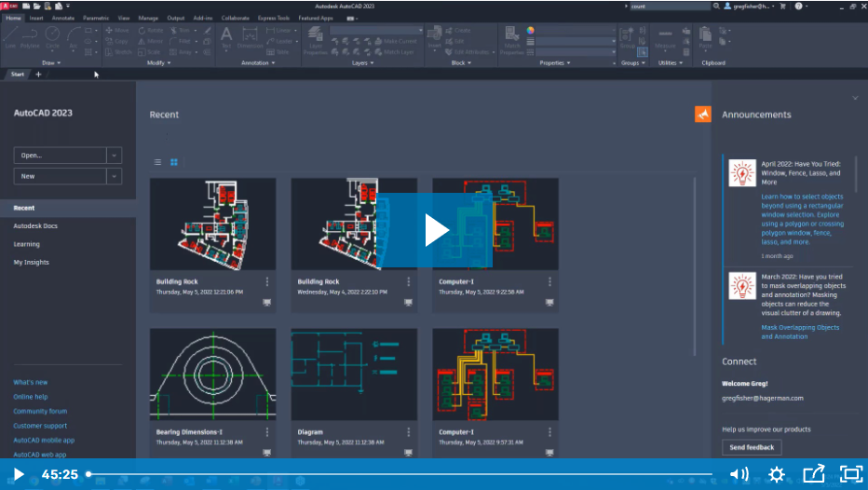This screenshot has width=868, height=490.
Task: Open the What's new link
Action: [x=31, y=382]
